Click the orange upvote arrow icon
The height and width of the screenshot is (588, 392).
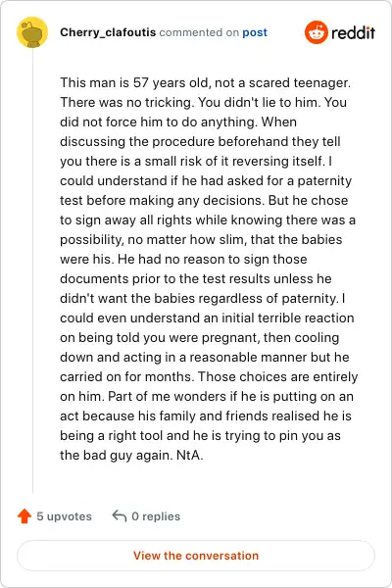click(x=24, y=516)
